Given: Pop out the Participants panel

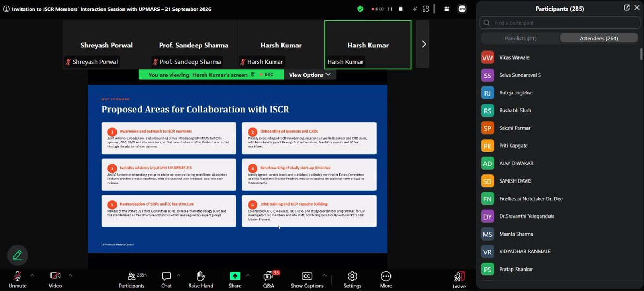Looking at the screenshot, I should tap(627, 8).
